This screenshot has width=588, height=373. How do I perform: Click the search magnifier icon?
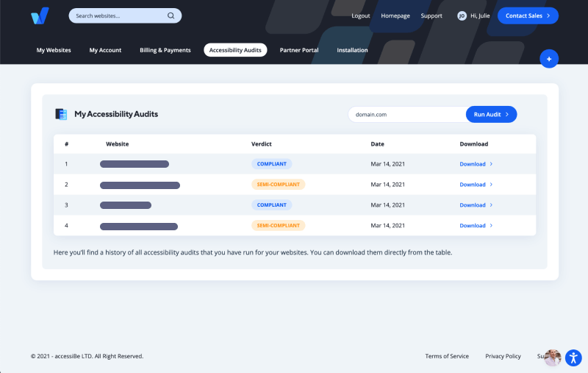pyautogui.click(x=171, y=15)
